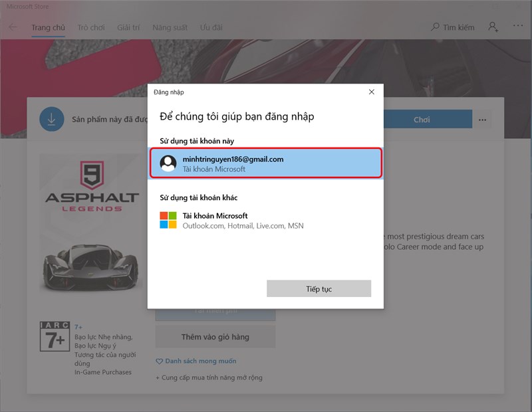Click the search magnifier icon
Screen dimensions: 532x412
[x=435, y=27]
